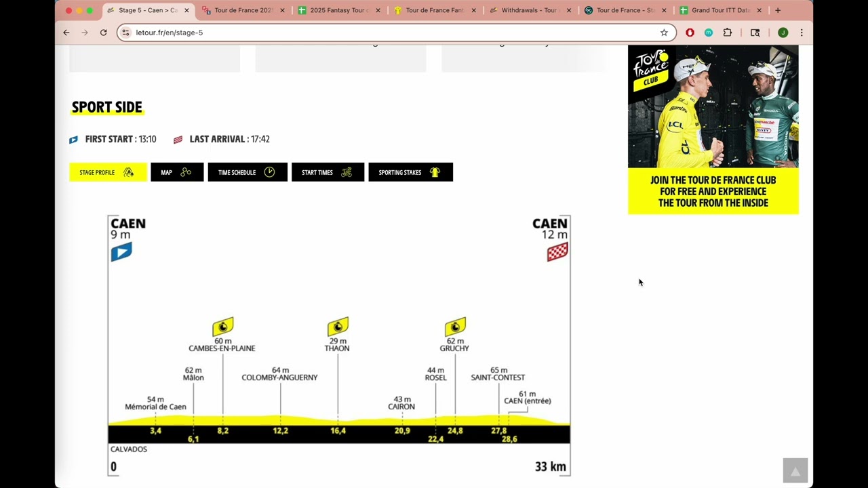Click the Tour de France Club ad photo

(713, 106)
